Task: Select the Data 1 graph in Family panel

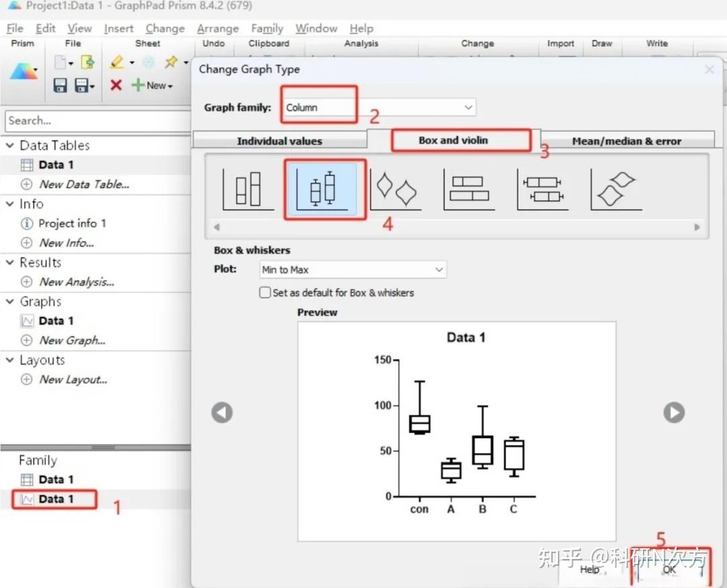Action: tap(55, 499)
